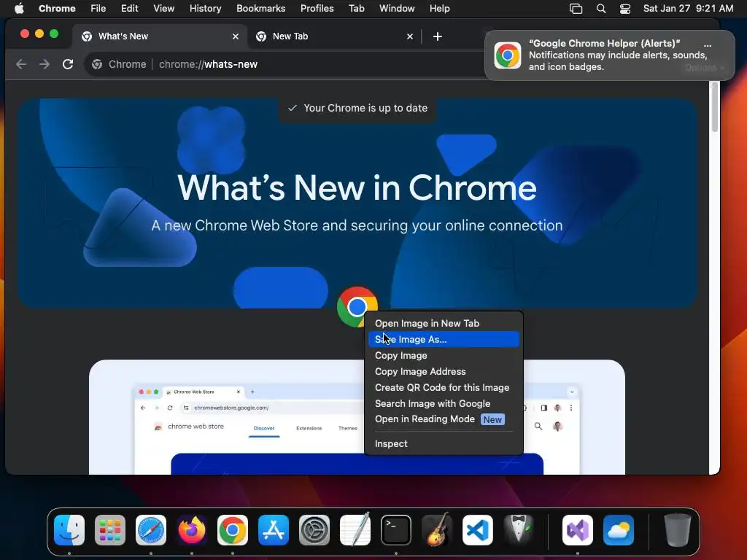
Task: Open the Profiles menu
Action: [x=317, y=9]
